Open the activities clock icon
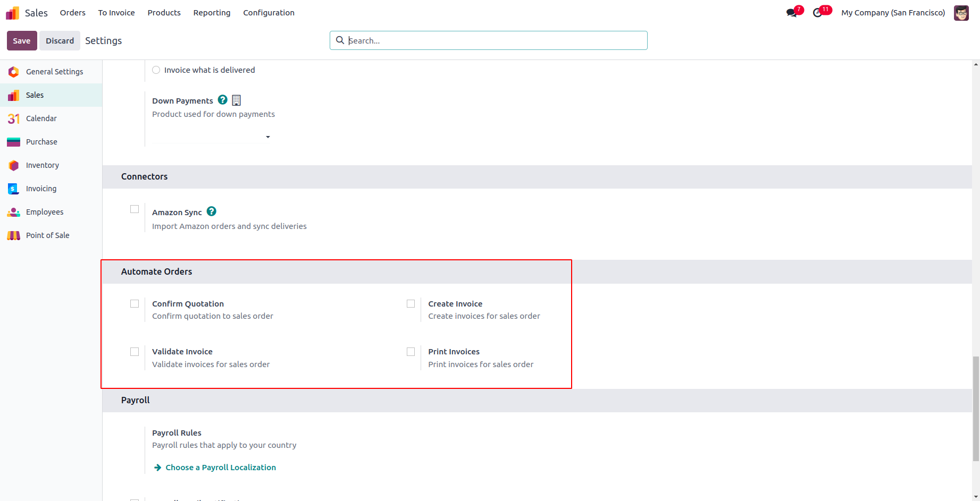The width and height of the screenshot is (980, 501). [818, 13]
